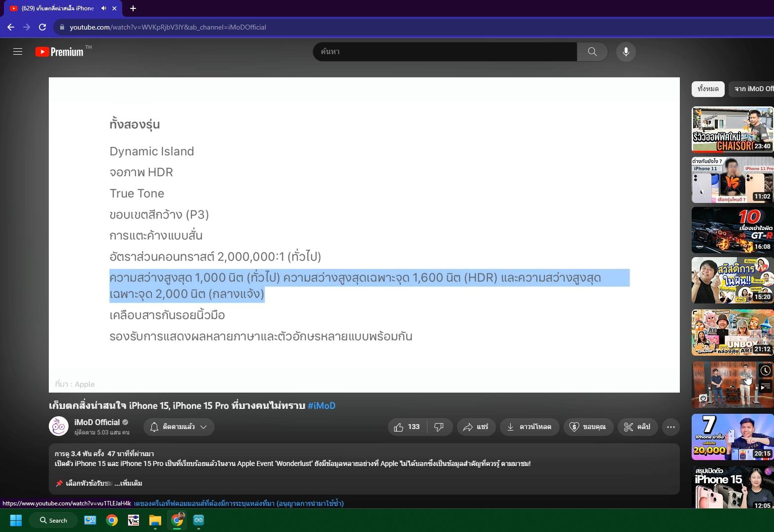Open the iPhone 15 summary video
The width and height of the screenshot is (774, 532).
point(733,487)
